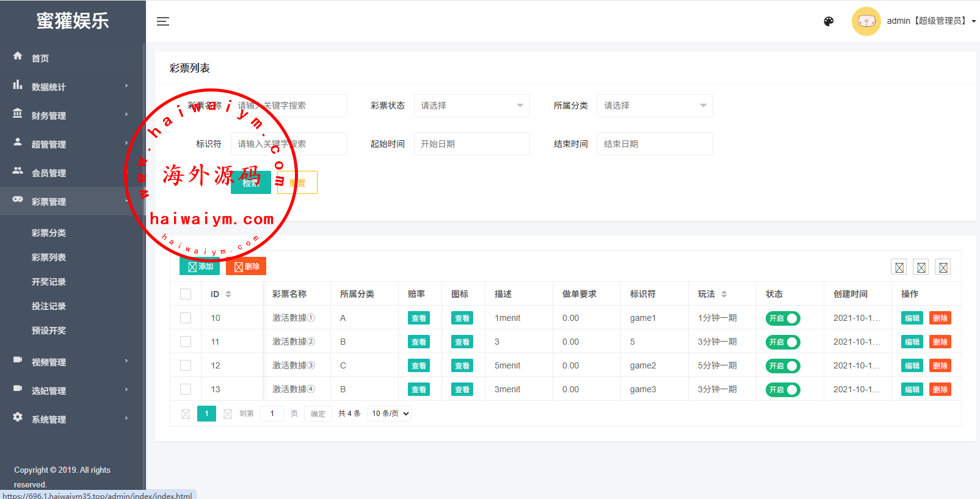Click the home icon beside 首页
Screen dimensions: 980x499
pos(18,56)
